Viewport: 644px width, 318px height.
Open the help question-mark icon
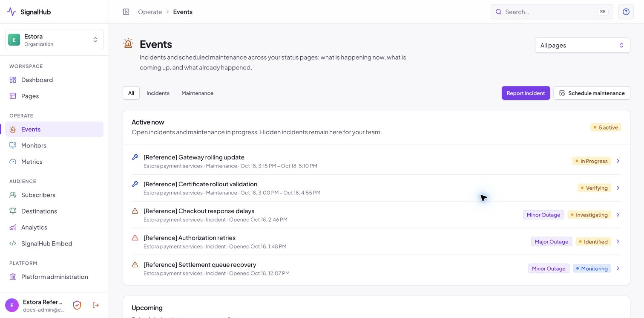click(x=626, y=12)
